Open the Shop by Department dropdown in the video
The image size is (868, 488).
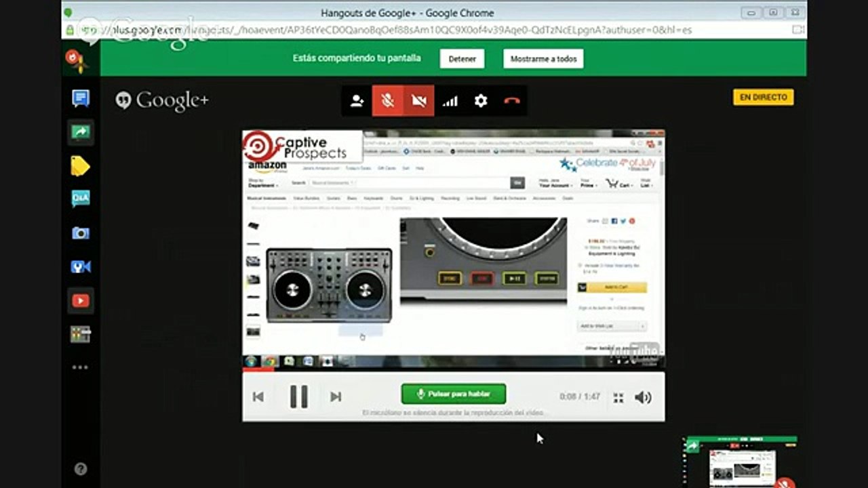click(263, 183)
